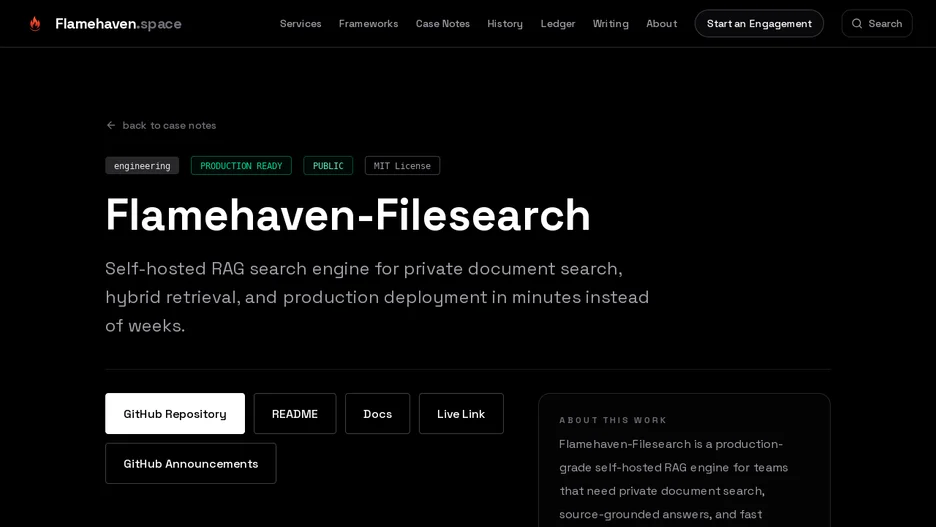Click the Flamehaven-Filesearch heading
The image size is (936, 527).
point(347,214)
